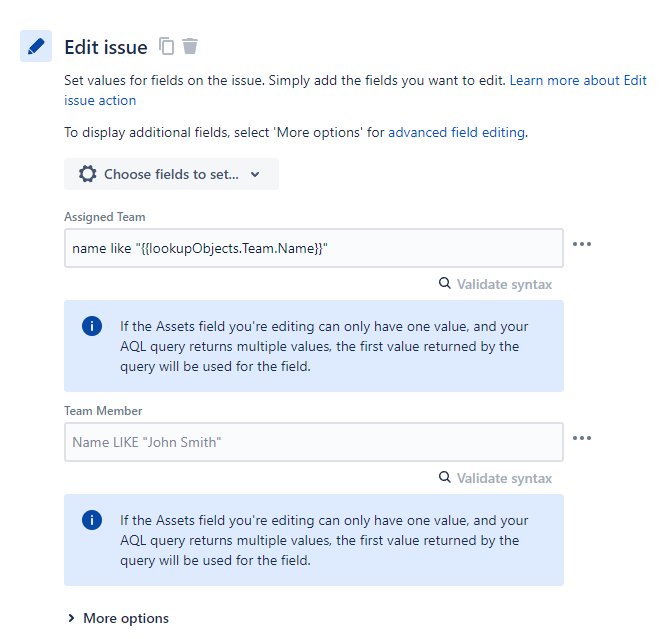Viewport: 661px width, 639px height.
Task: Open three-dot menu beside Team Member field
Action: tap(582, 438)
